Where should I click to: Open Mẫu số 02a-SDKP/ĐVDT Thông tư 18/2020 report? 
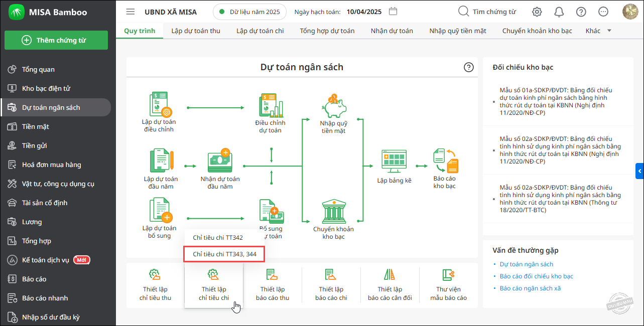click(x=560, y=199)
